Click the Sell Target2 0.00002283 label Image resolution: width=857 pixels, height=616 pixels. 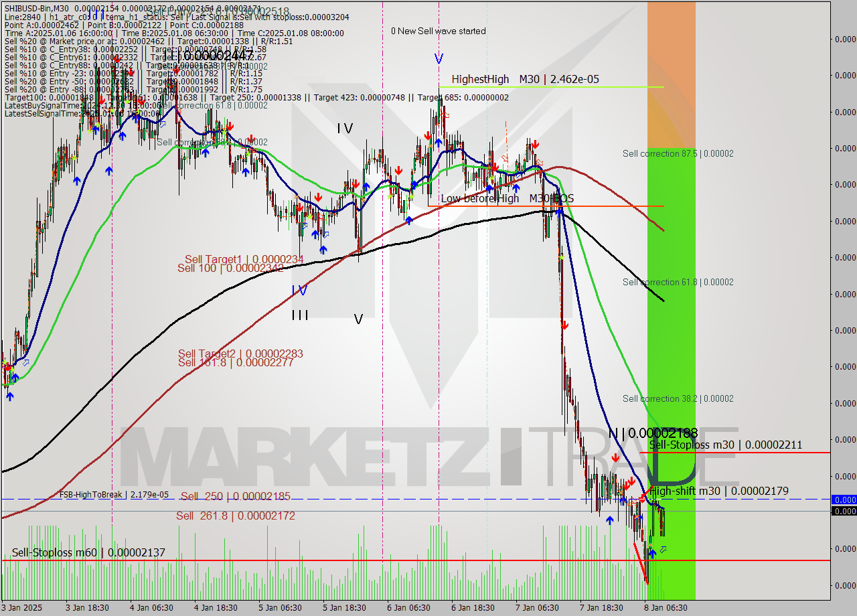click(x=240, y=354)
